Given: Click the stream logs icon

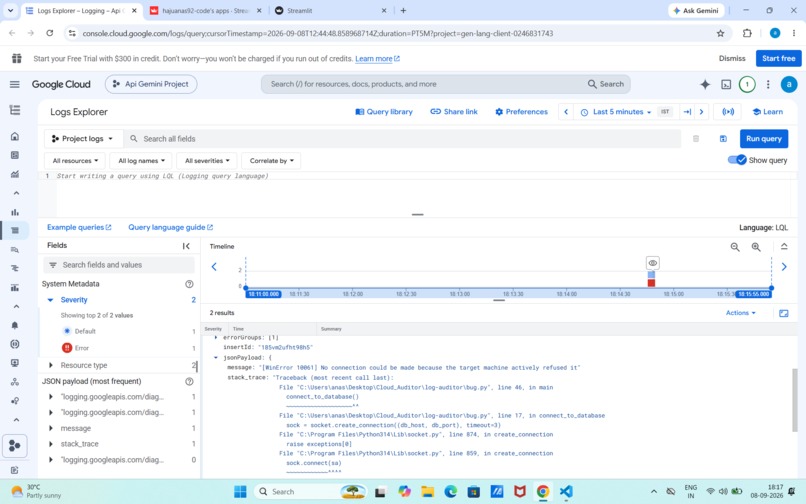Looking at the screenshot, I should coord(728,112).
